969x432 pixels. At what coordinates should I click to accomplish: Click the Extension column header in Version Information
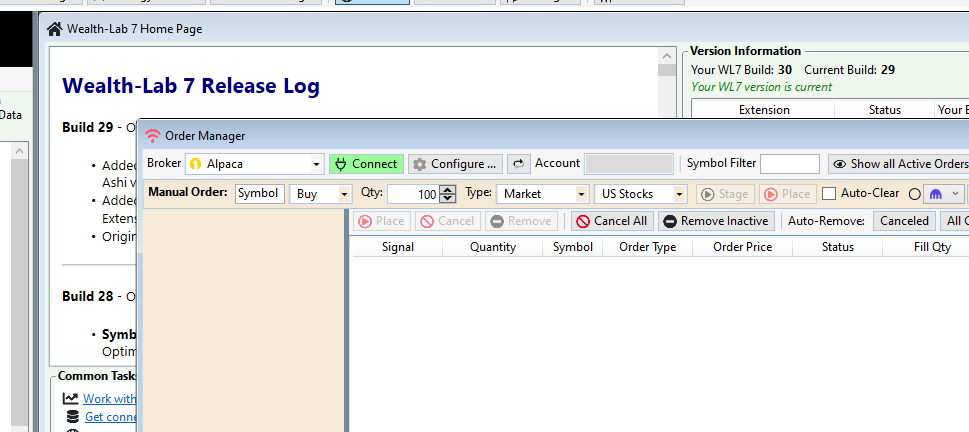[x=764, y=110]
